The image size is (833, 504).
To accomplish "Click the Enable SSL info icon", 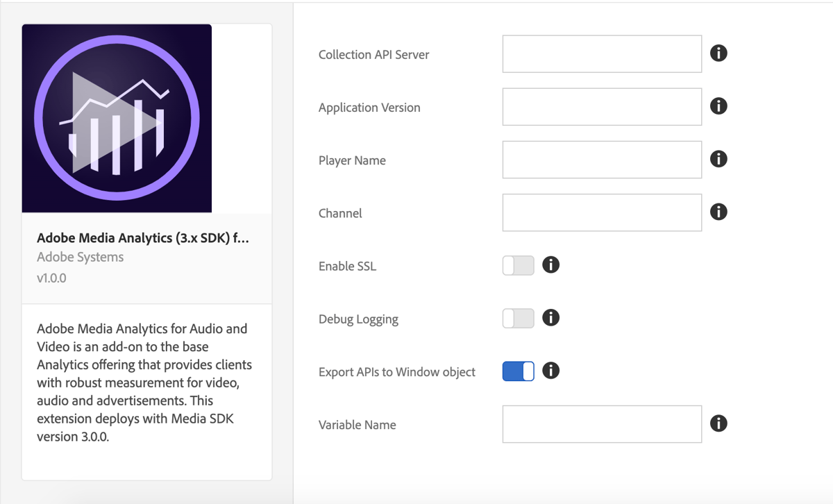I will 550,264.
